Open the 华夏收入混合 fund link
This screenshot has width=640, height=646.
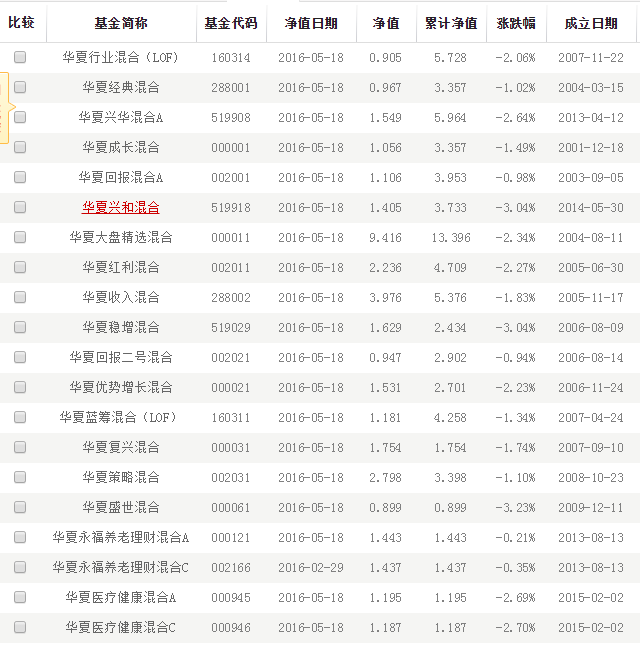pos(121,297)
